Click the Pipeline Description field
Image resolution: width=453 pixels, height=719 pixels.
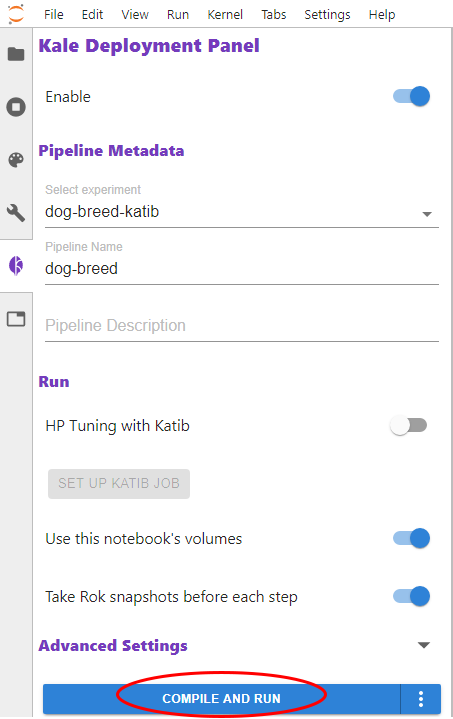point(242,326)
